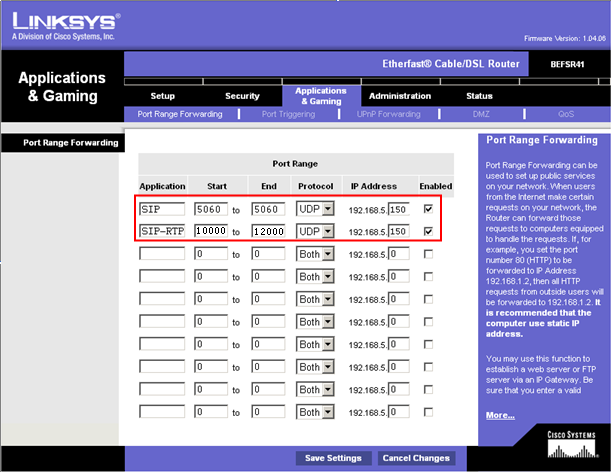Open the Administration tab

(x=400, y=96)
